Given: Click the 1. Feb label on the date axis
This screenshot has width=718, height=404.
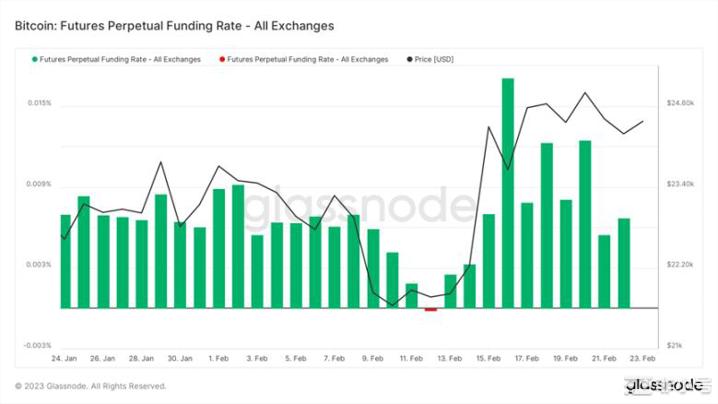Looking at the screenshot, I should [217, 358].
